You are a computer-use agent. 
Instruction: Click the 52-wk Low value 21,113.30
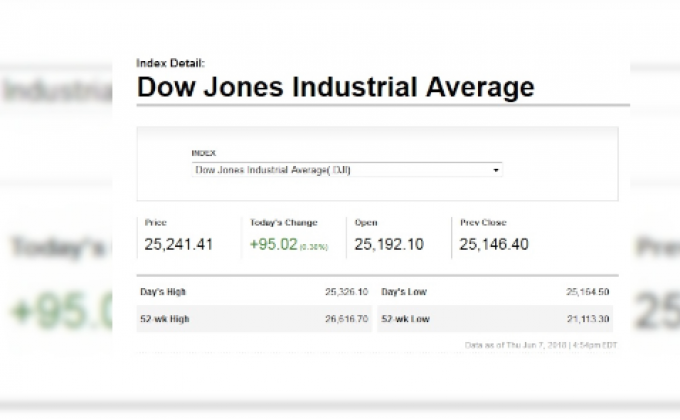click(587, 318)
